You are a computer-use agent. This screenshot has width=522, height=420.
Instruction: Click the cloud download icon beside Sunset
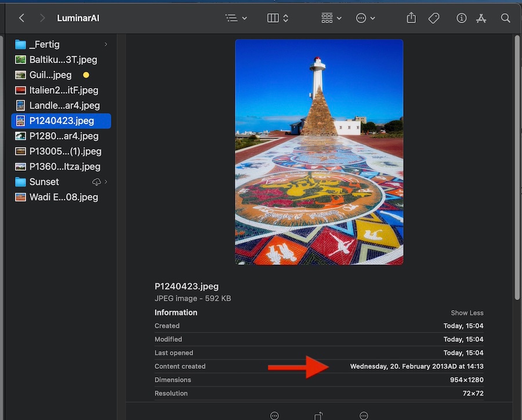click(x=96, y=182)
